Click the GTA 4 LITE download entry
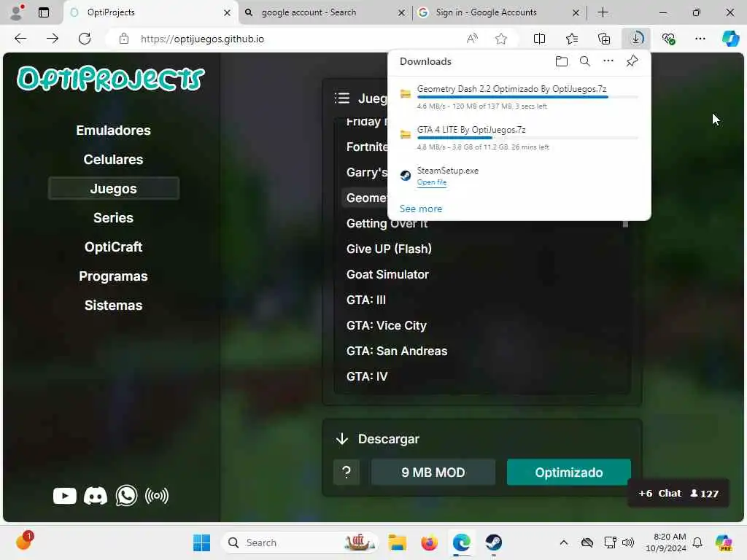 [x=519, y=138]
